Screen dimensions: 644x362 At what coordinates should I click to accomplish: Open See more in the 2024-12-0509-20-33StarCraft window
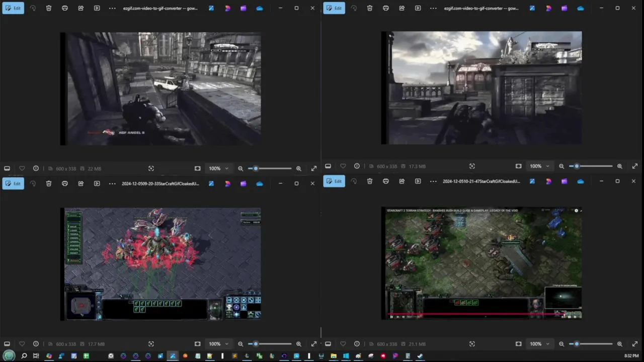tap(112, 184)
